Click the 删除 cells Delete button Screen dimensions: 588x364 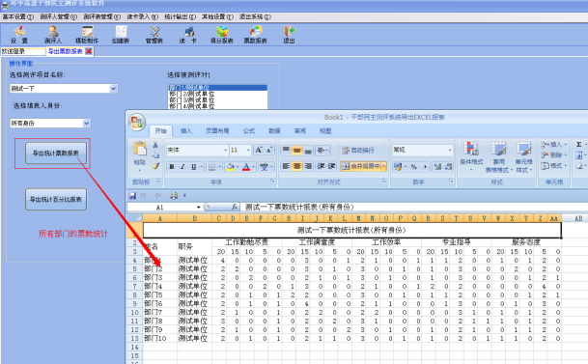(554, 154)
